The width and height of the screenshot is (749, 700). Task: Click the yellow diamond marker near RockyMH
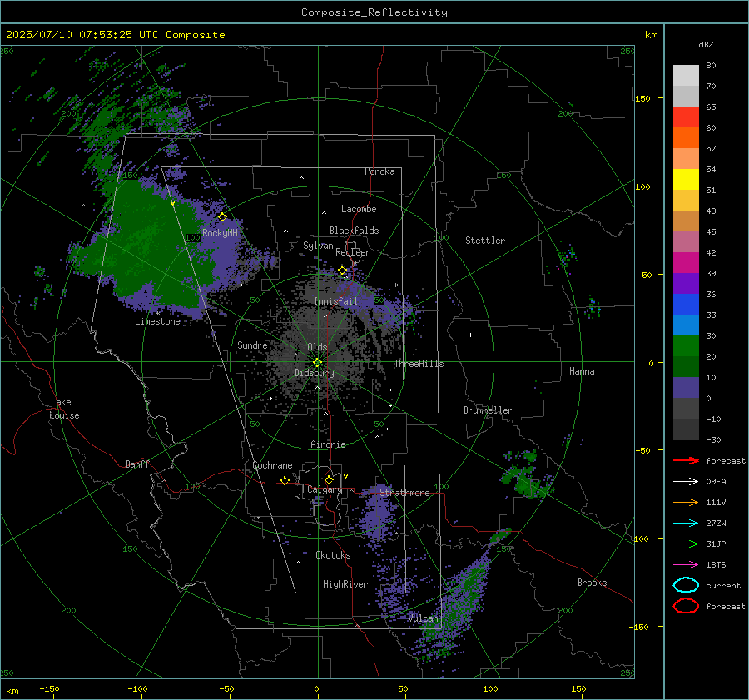[x=222, y=217]
